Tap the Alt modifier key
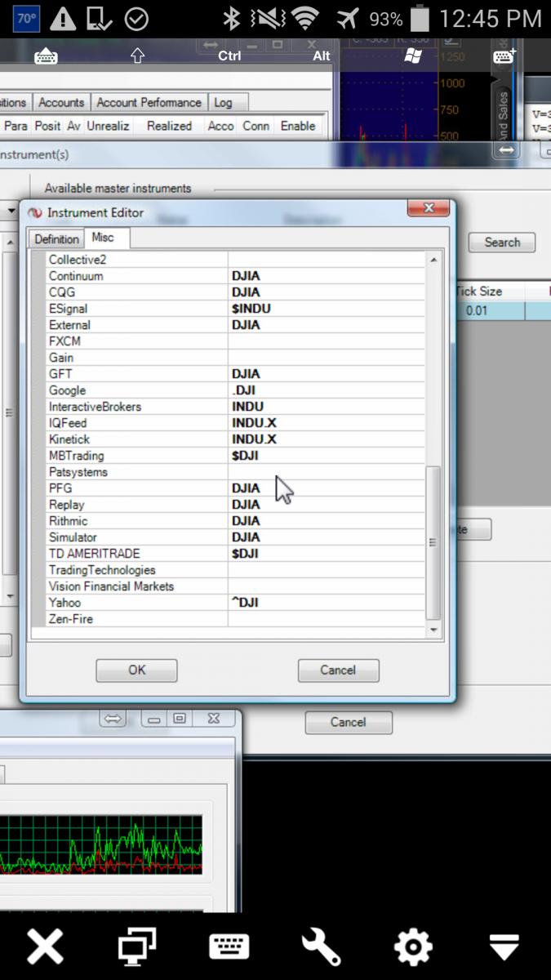The height and width of the screenshot is (980, 551). click(322, 56)
